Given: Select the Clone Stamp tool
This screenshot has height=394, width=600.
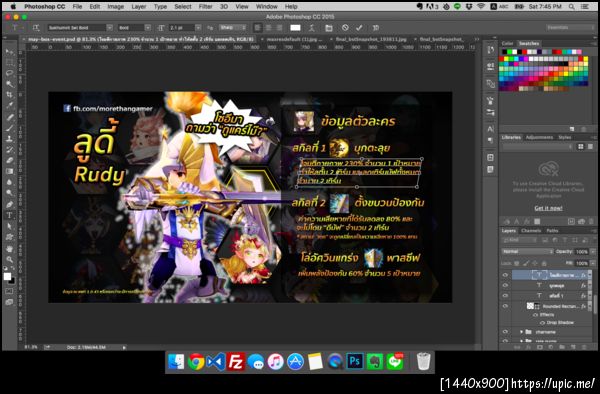Looking at the screenshot, I should point(10,138).
